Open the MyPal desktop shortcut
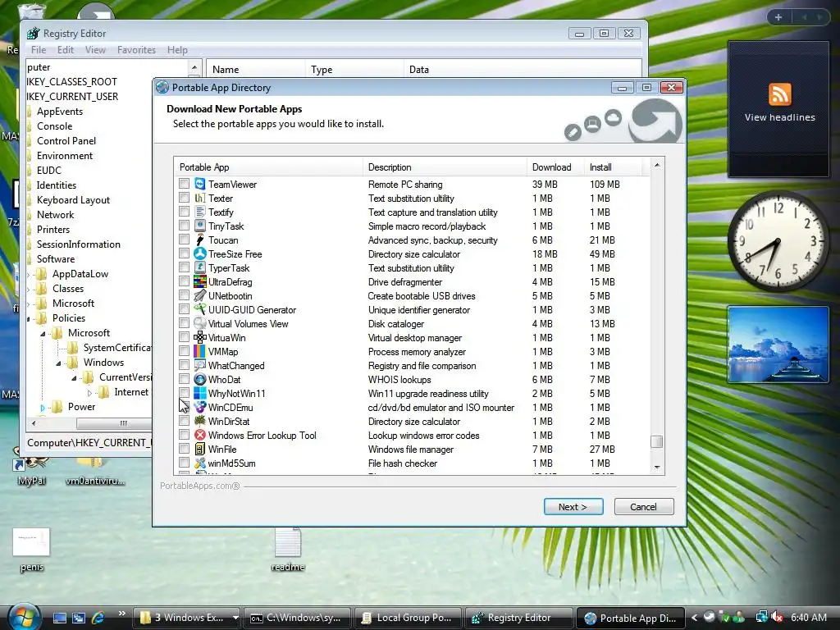 (31, 467)
